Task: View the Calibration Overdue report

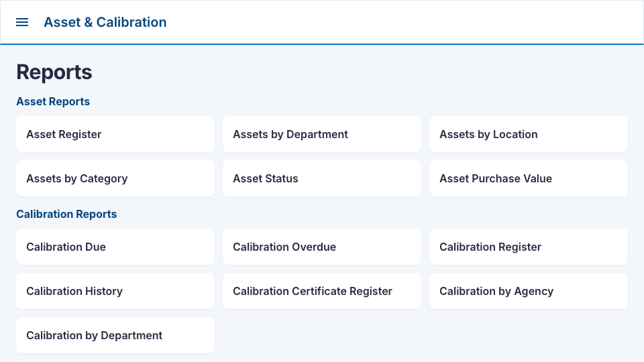Action: click(x=322, y=247)
